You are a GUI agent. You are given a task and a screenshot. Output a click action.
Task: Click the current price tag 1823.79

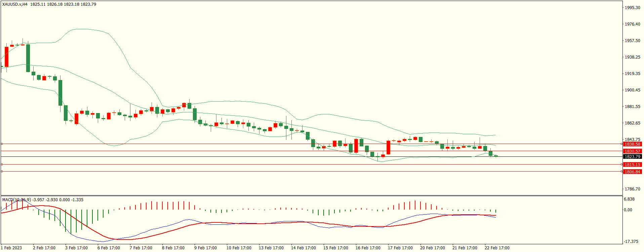(632, 156)
